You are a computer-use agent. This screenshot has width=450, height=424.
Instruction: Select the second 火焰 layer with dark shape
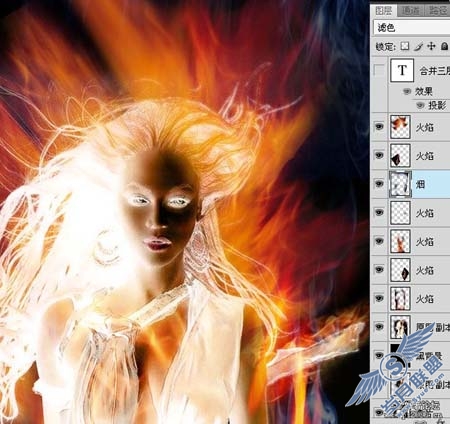[x=400, y=156]
